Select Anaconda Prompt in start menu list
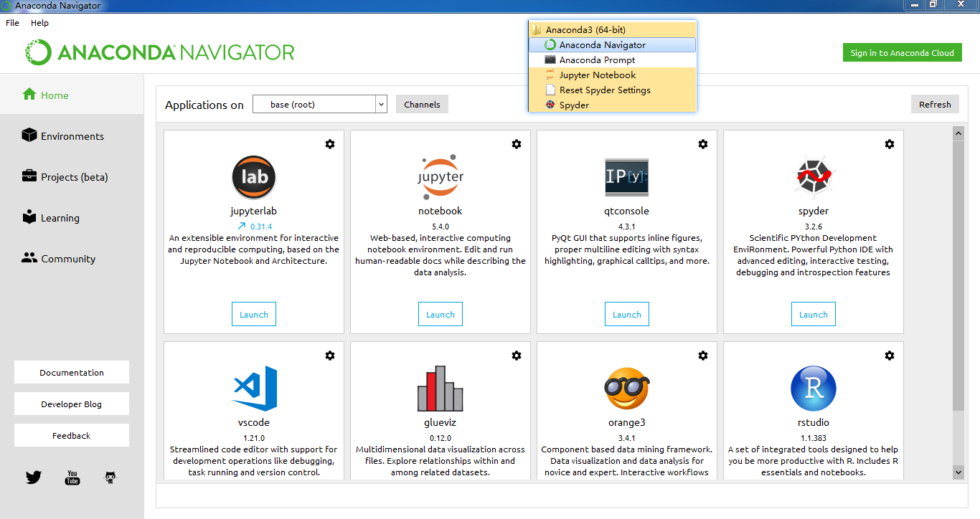This screenshot has height=519, width=980. (612, 59)
